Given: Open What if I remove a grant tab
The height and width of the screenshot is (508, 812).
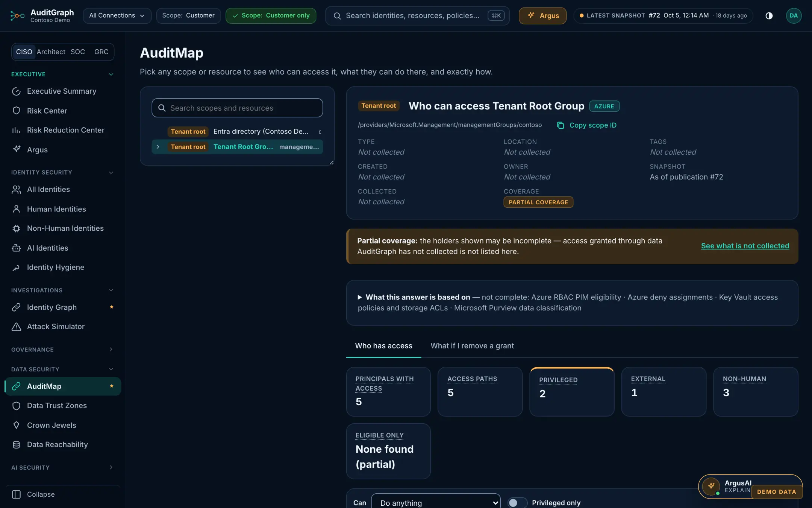Looking at the screenshot, I should [472, 346].
